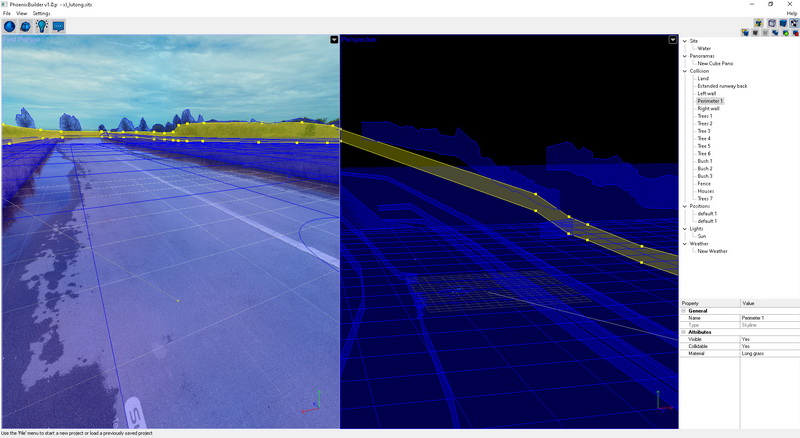Select the solid blue cube view icon
The image size is (800, 438).
783,22
